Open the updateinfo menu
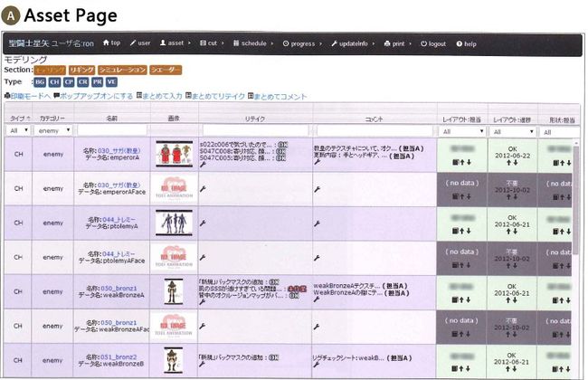The height and width of the screenshot is (380, 588). click(353, 44)
